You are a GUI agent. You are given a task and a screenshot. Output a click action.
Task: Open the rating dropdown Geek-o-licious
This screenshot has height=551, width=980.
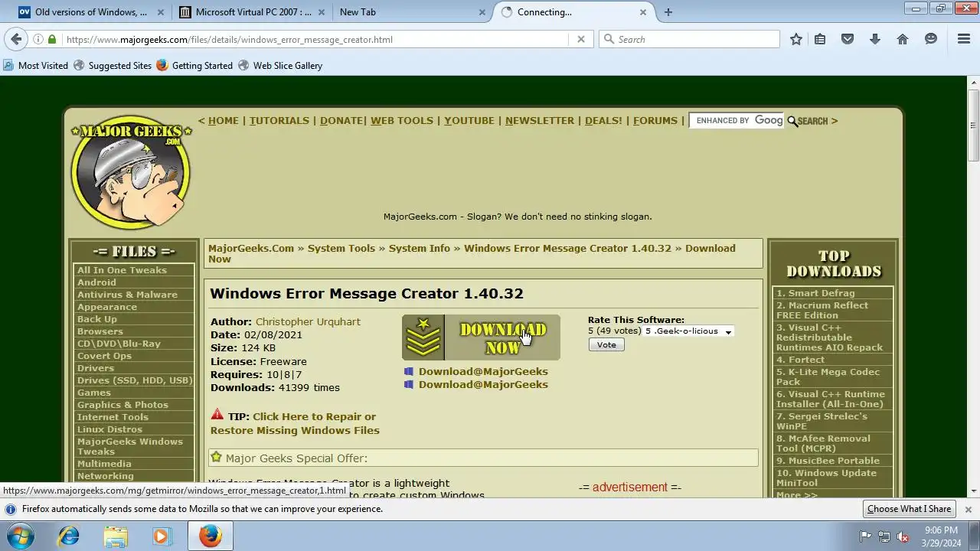coord(688,331)
